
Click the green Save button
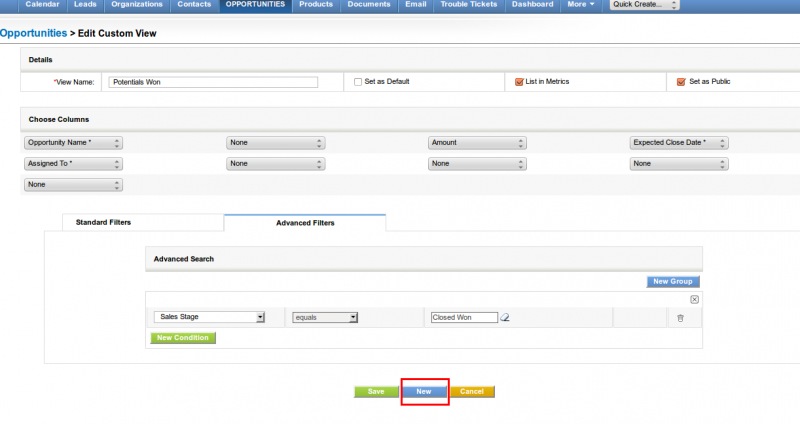[x=376, y=391]
